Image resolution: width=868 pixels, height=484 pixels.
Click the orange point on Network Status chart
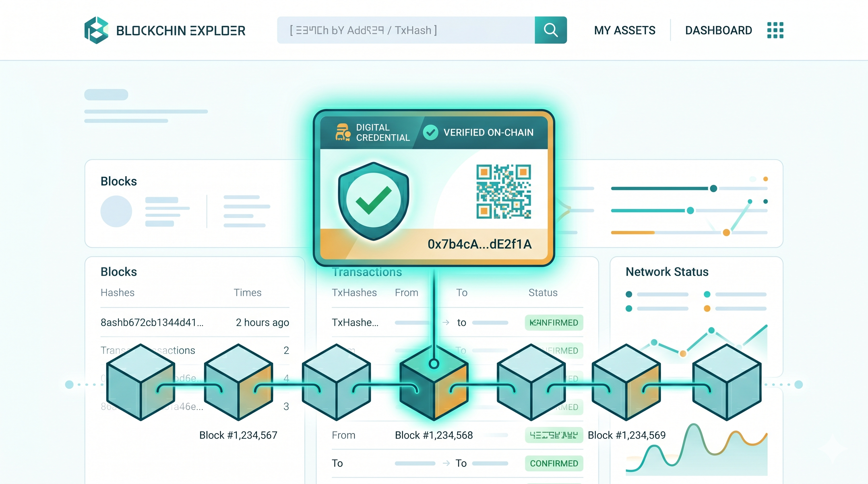pyautogui.click(x=683, y=354)
